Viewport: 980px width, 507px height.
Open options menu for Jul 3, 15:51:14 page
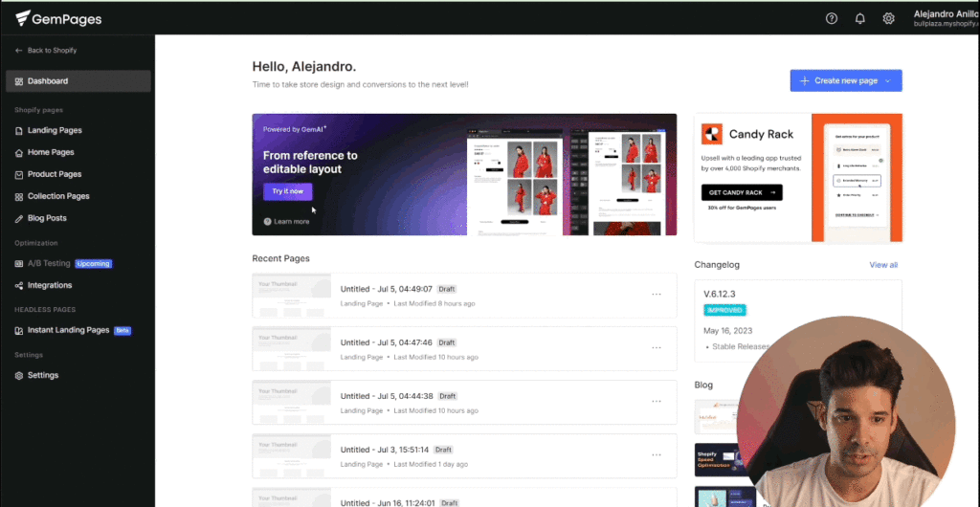(x=657, y=455)
